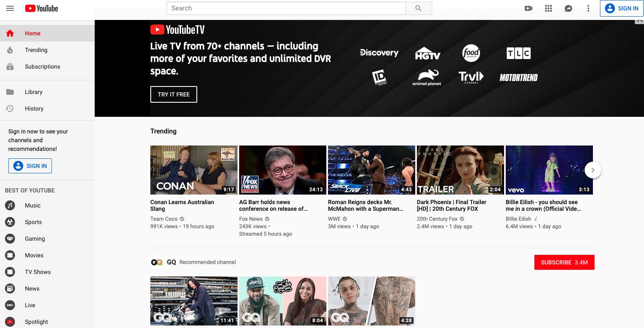Click the History clock icon
This screenshot has height=328, width=644.
(10, 109)
